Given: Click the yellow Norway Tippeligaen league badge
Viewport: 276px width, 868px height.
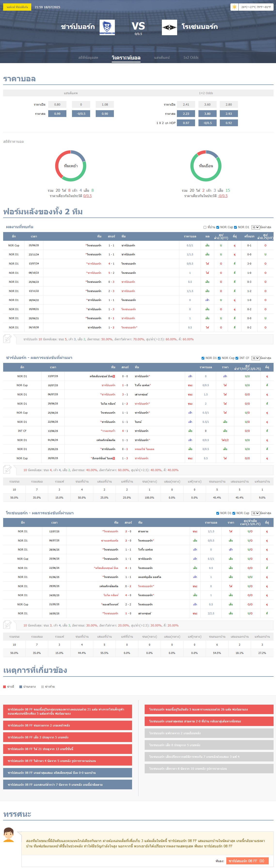Looking at the screenshot, I should click(x=17, y=7).
